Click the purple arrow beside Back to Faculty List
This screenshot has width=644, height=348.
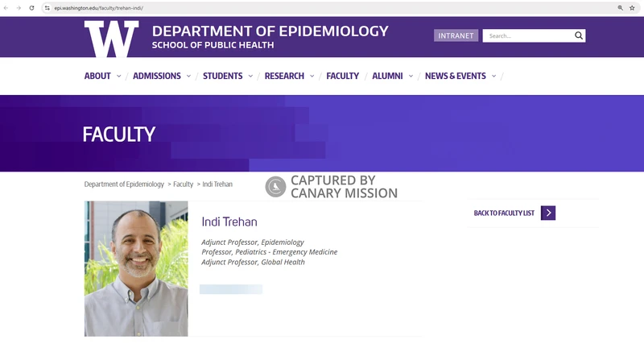click(548, 213)
